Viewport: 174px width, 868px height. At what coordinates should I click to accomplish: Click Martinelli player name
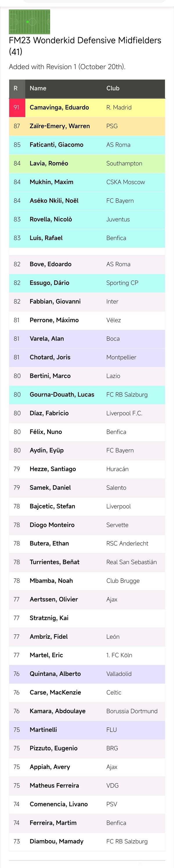click(43, 730)
